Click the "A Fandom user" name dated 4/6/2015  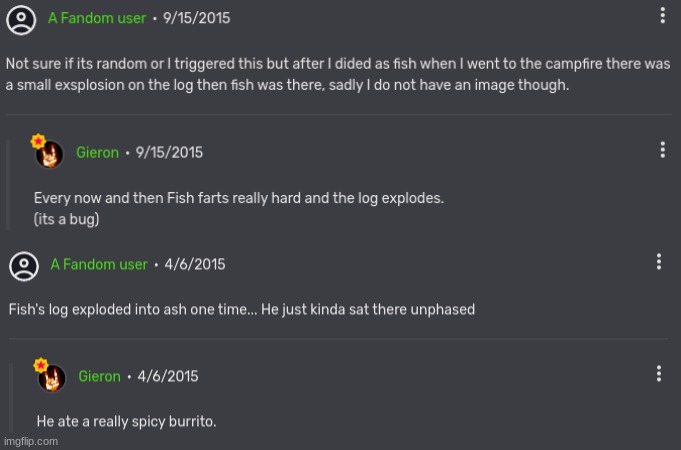click(99, 264)
